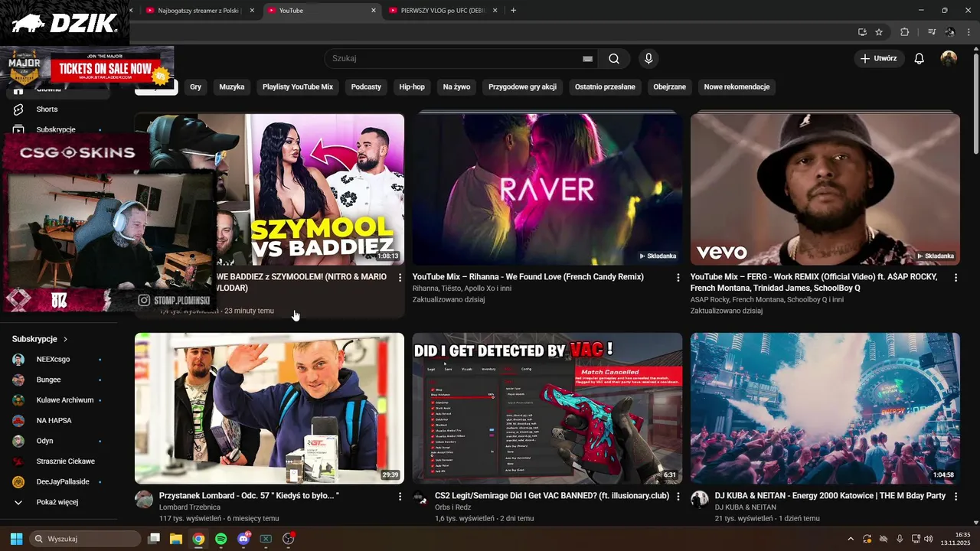Install the app via the address bar icon

point(862,32)
